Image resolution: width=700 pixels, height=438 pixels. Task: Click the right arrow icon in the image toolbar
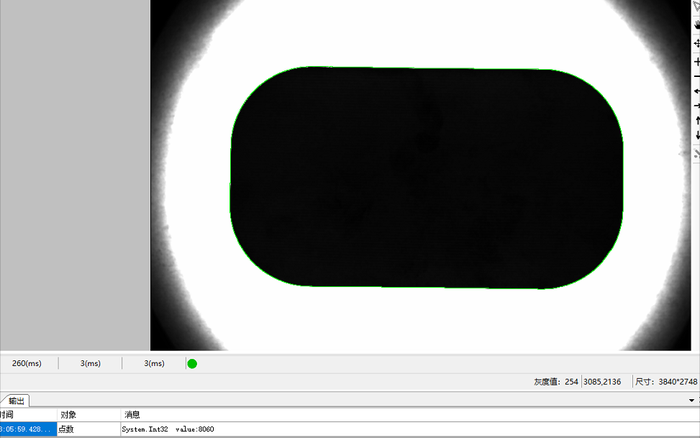[x=697, y=106]
